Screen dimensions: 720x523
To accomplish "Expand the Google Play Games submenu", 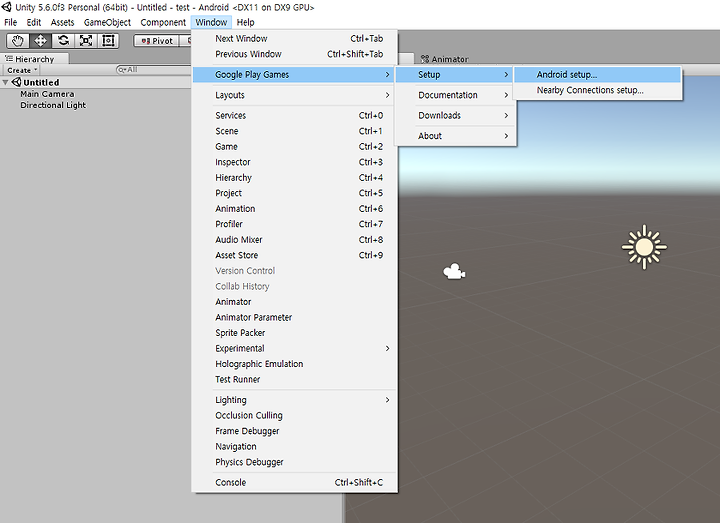I will [294, 74].
